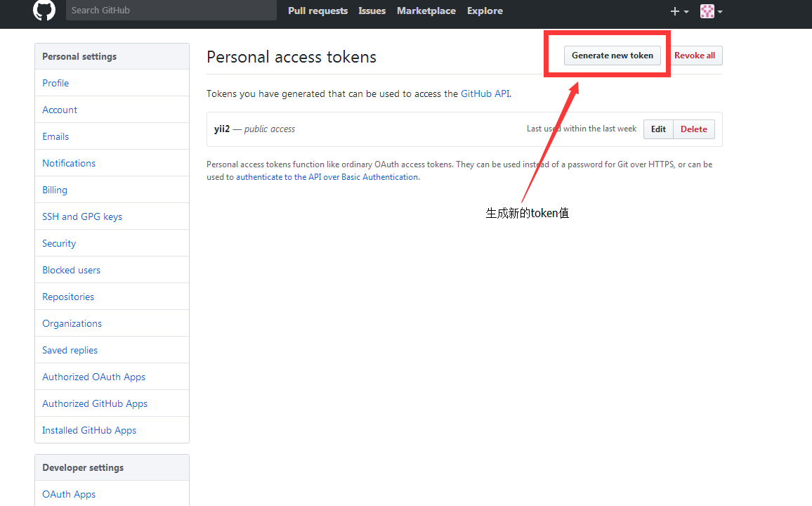Open the Explore page
812x506 pixels.
485,11
